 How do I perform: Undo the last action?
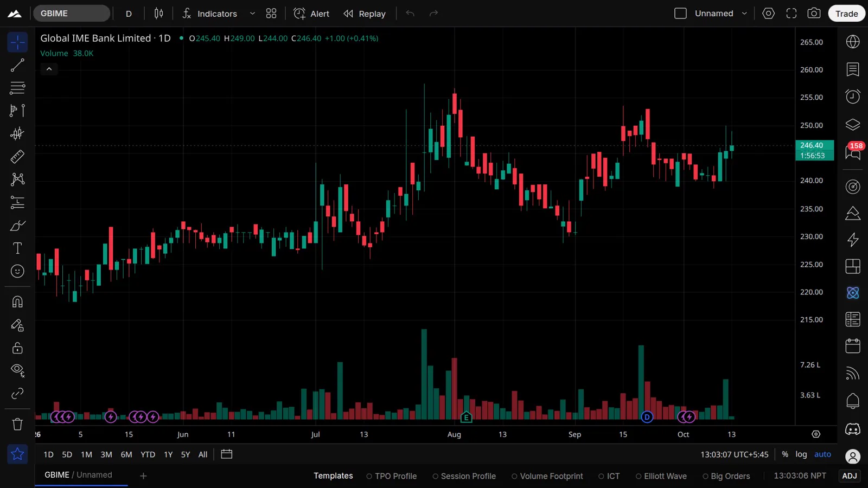410,14
